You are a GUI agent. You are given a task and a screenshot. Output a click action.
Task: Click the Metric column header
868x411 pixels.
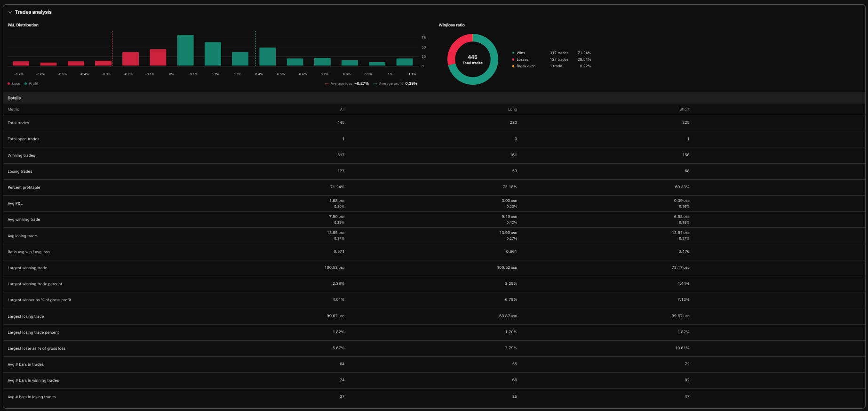click(14, 109)
